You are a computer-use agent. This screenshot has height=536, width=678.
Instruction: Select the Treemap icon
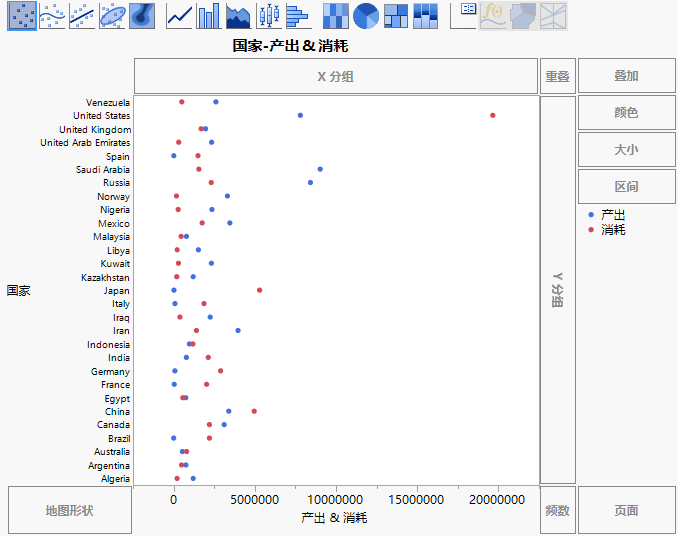tap(396, 15)
